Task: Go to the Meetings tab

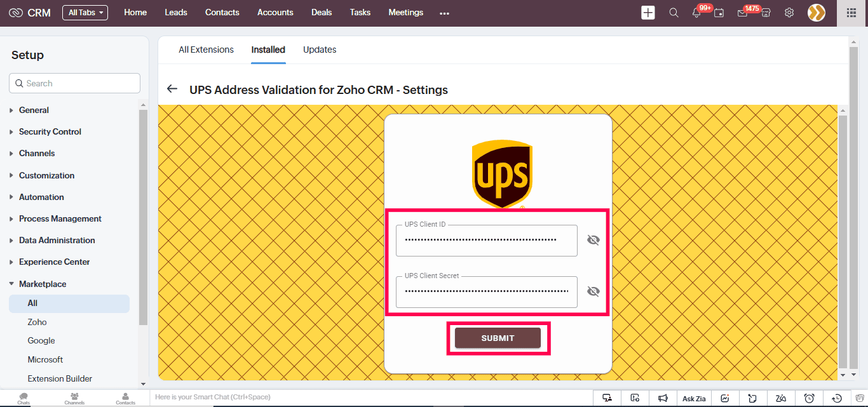Action: point(405,13)
